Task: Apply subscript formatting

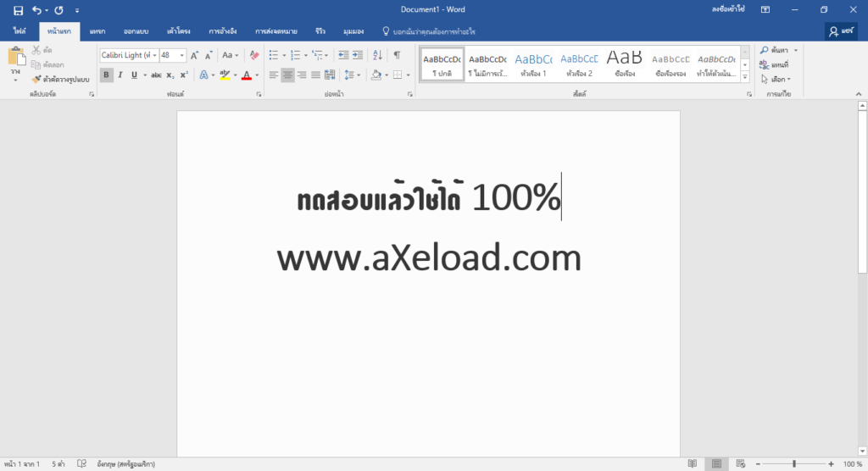Action: [x=170, y=75]
